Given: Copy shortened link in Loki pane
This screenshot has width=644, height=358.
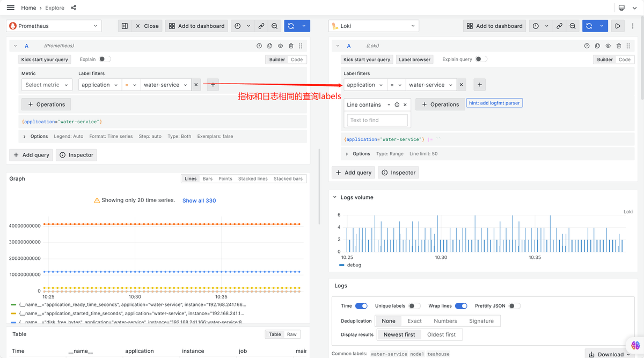Looking at the screenshot, I should [x=559, y=26].
